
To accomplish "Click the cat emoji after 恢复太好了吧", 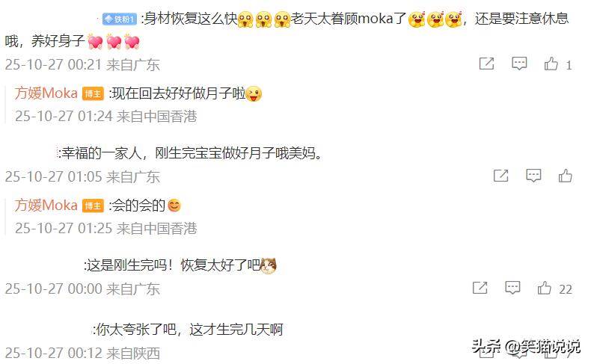I will point(269,266).
